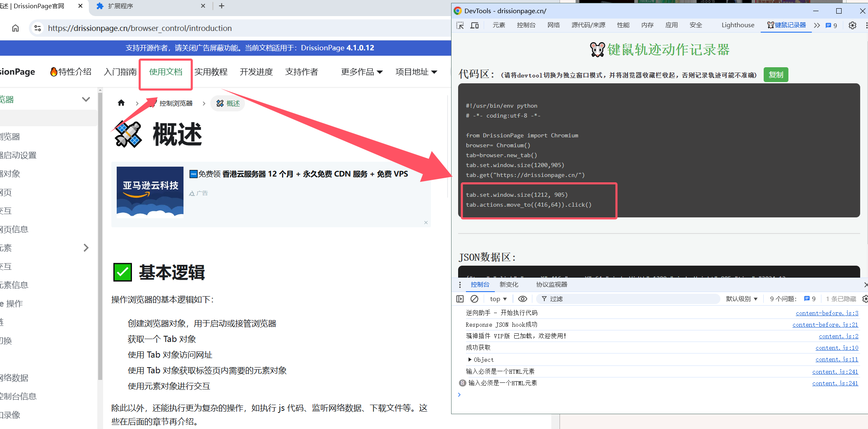Switch to DevTools 性能 tab

click(x=623, y=25)
